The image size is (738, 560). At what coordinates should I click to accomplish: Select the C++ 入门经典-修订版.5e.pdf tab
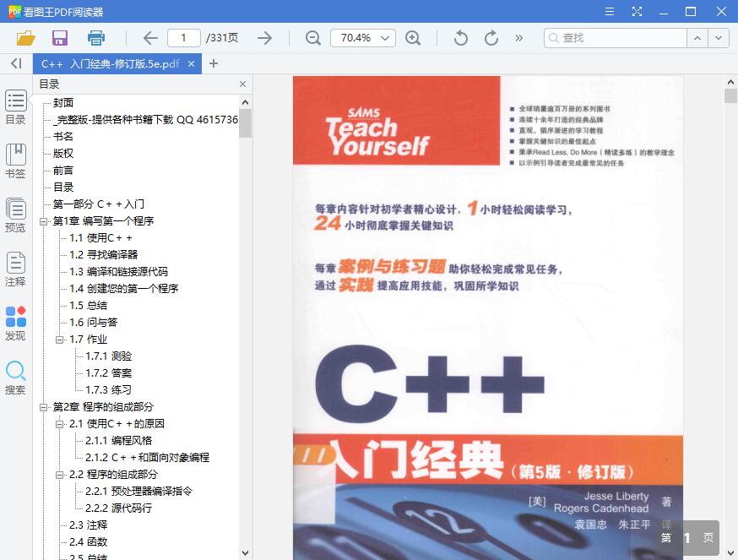pyautogui.click(x=111, y=63)
